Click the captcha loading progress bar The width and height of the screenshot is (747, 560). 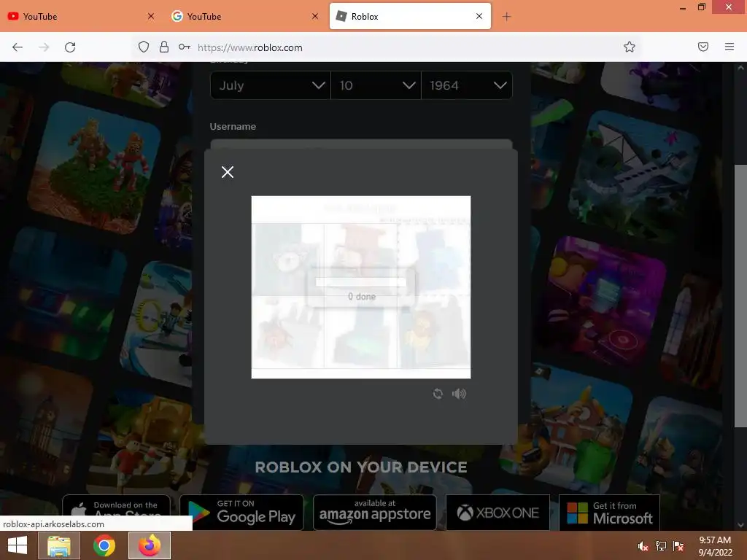(360, 282)
